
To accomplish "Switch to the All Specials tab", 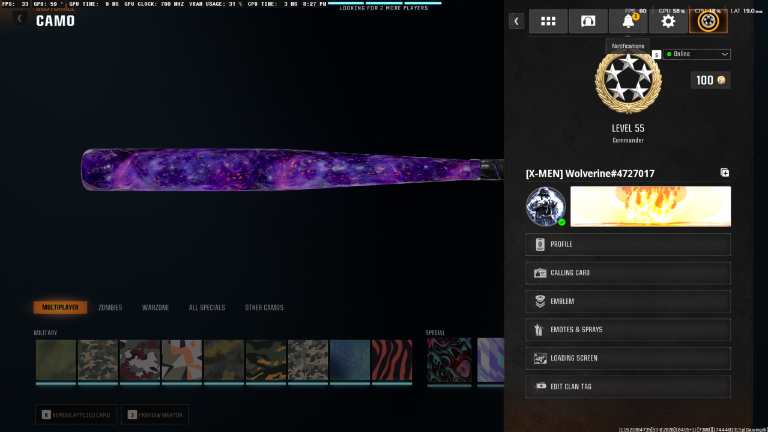I will 207,308.
